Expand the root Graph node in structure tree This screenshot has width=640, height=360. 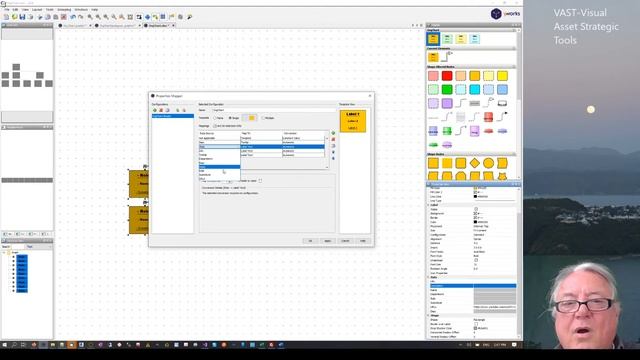(4, 253)
